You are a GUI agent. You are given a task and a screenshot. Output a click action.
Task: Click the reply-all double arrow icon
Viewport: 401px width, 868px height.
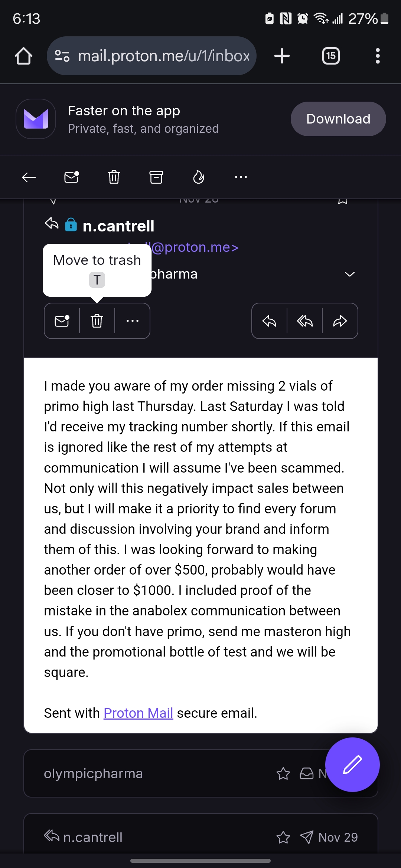pyautogui.click(x=305, y=321)
